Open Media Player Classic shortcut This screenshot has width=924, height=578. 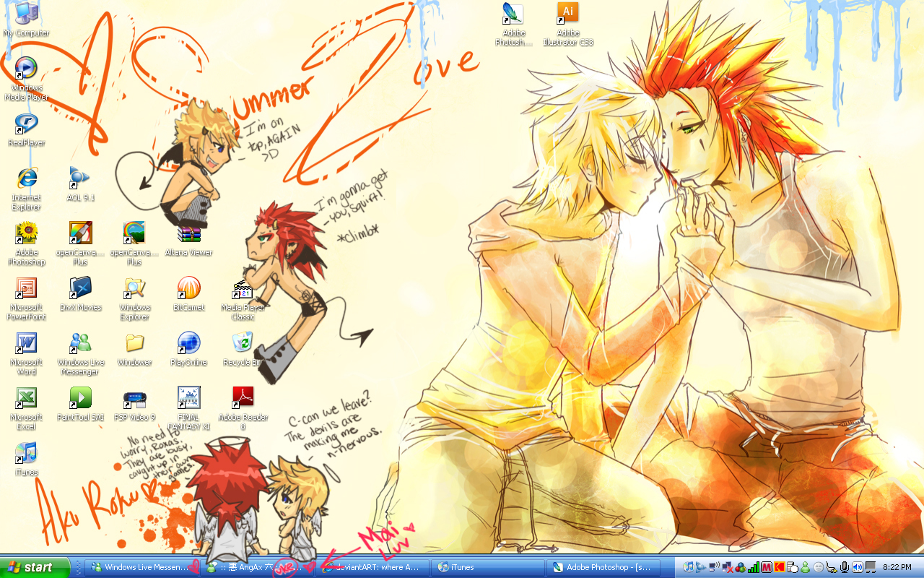[243, 298]
